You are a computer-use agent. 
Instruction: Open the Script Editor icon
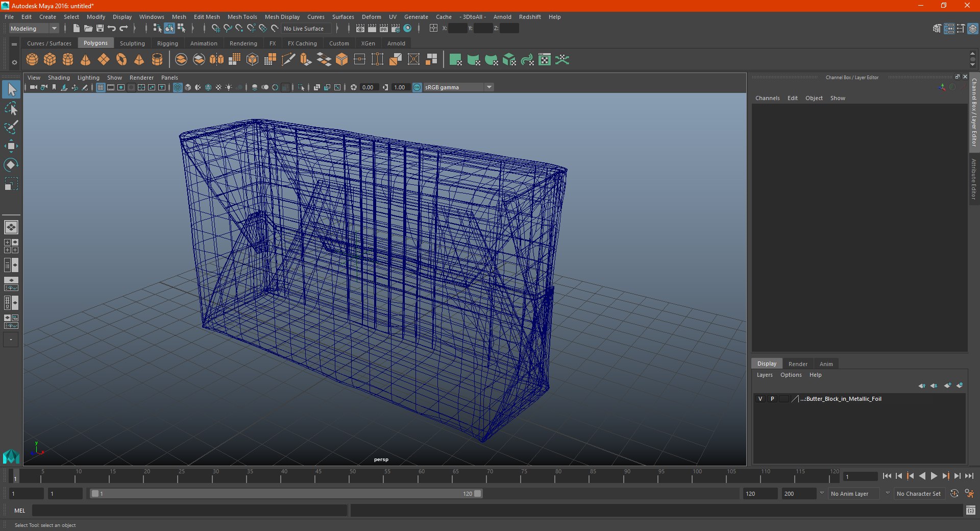pos(971,510)
